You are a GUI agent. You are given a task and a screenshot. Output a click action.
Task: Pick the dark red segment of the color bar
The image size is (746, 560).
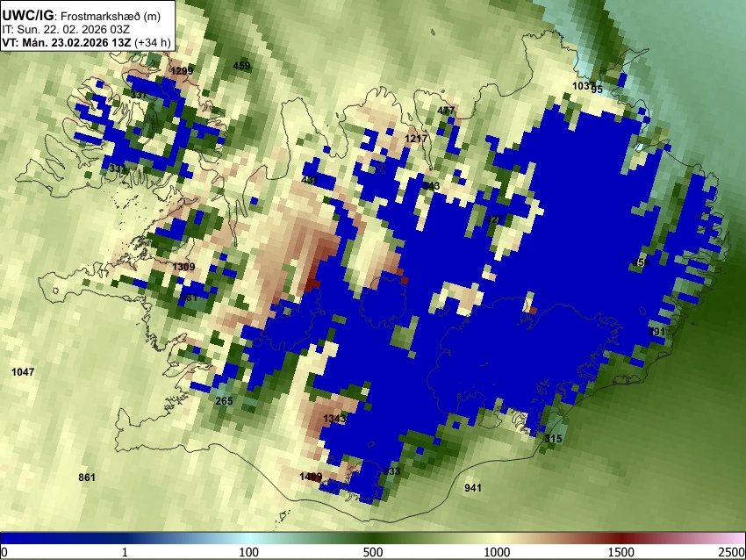[621, 538]
